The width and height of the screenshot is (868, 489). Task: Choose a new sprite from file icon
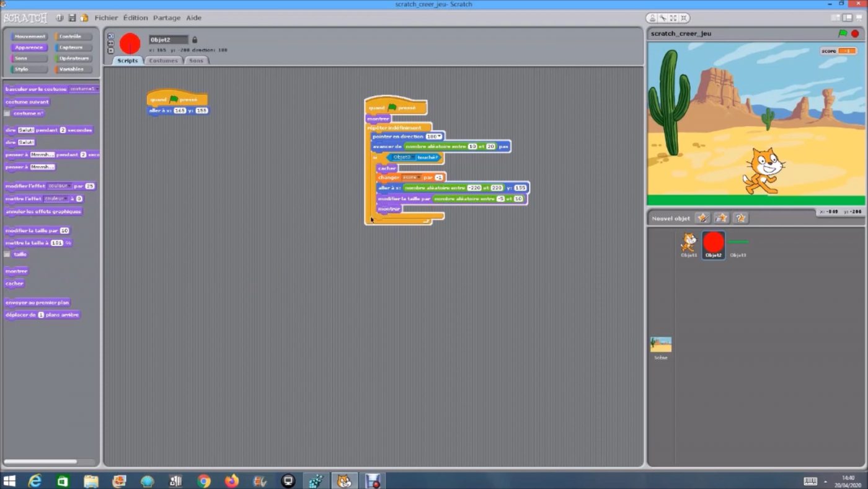tap(721, 218)
